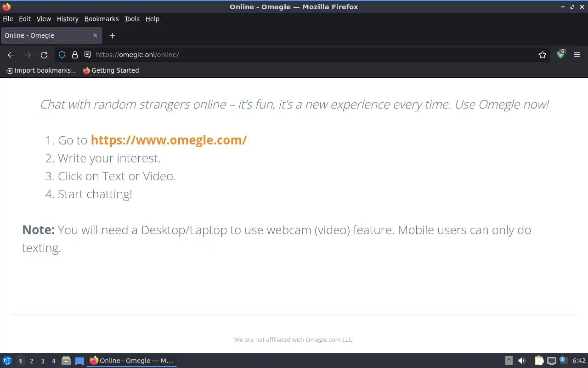Click the 6:42 clock
This screenshot has height=368, width=588.
pyautogui.click(x=579, y=361)
